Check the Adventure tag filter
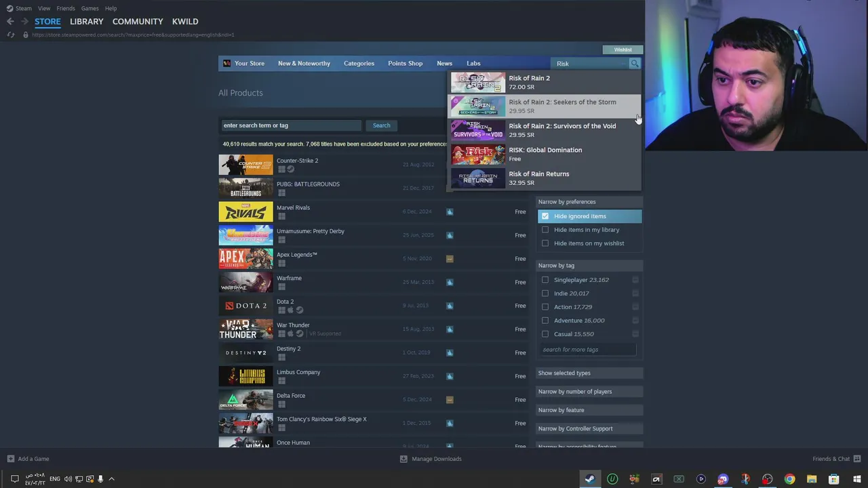The height and width of the screenshot is (488, 868). click(x=545, y=321)
